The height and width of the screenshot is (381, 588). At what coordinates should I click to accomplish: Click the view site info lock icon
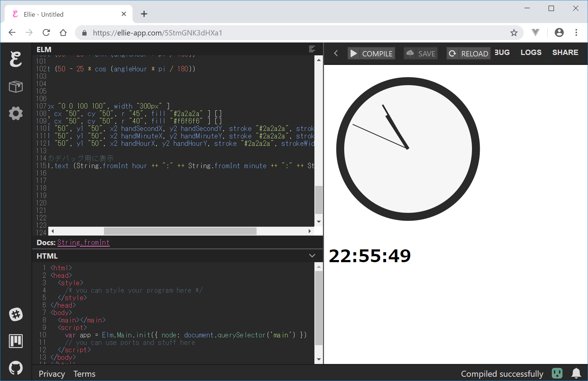(84, 33)
